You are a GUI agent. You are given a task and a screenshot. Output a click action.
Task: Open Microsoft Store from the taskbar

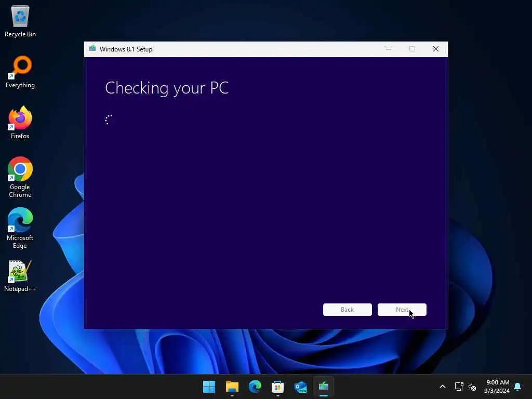tap(277, 387)
